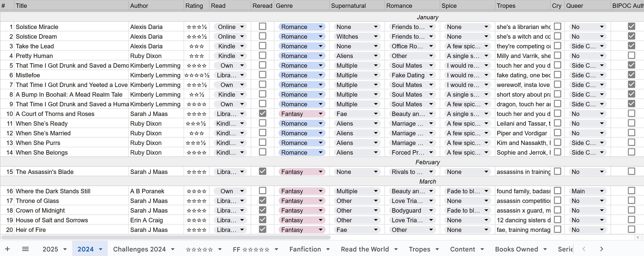Enable Reread for Pretty Human
Viewport: 644px width, 256px height.
262,55
